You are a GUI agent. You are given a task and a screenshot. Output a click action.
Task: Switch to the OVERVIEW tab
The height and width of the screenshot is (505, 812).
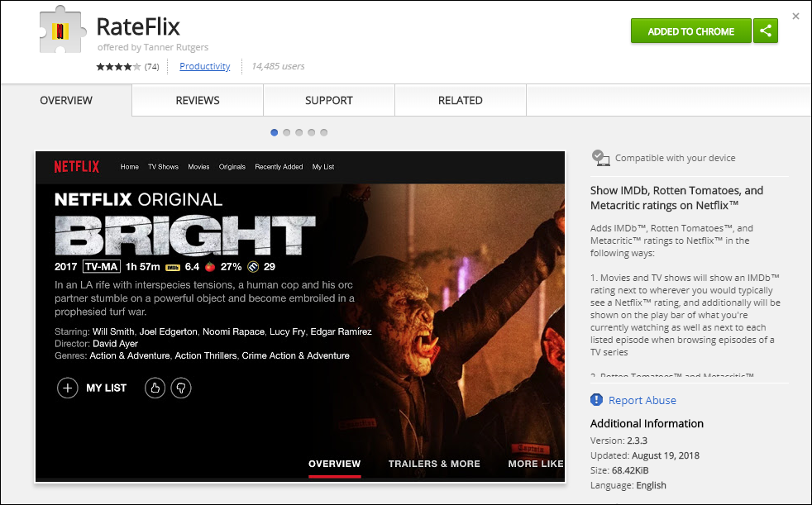(66, 100)
